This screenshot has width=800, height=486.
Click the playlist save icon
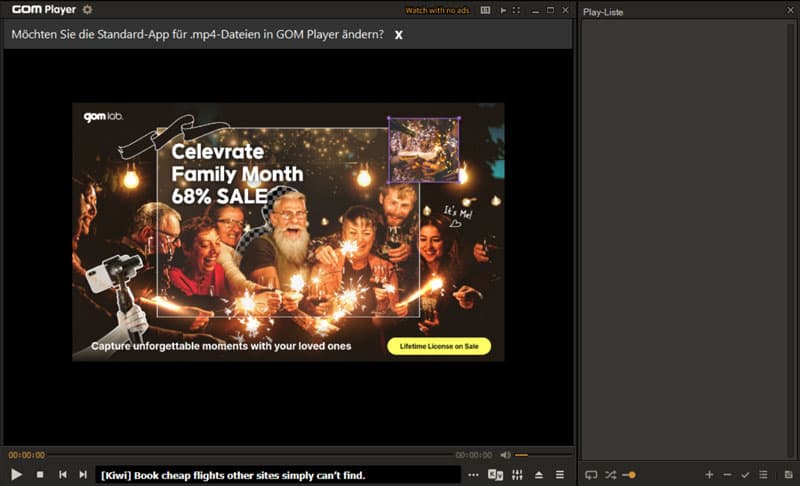coord(788,475)
